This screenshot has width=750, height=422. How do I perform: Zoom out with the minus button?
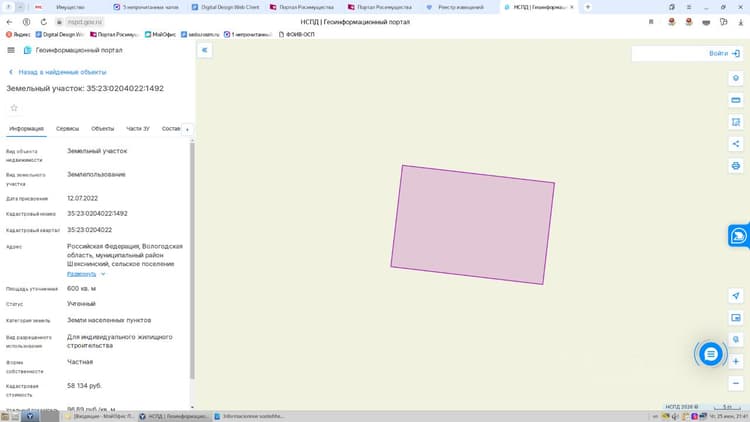[736, 383]
